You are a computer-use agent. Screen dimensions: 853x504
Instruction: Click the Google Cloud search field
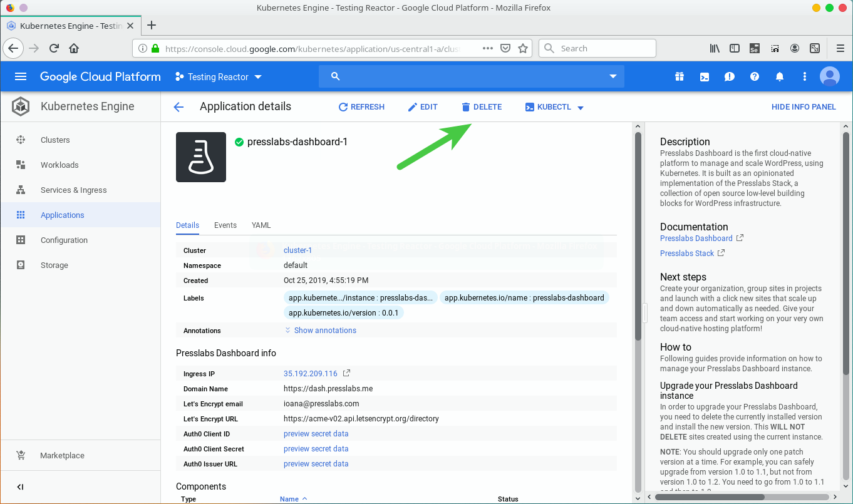472,76
